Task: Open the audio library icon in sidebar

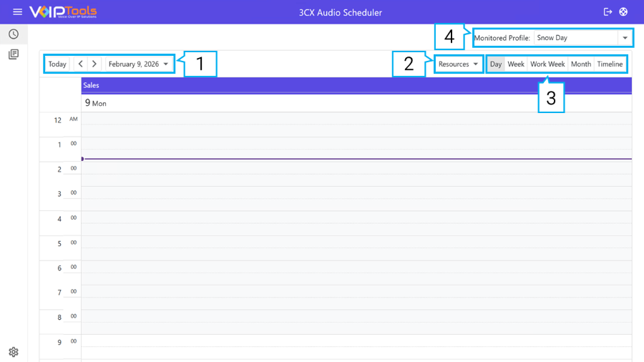Action: pyautogui.click(x=14, y=54)
